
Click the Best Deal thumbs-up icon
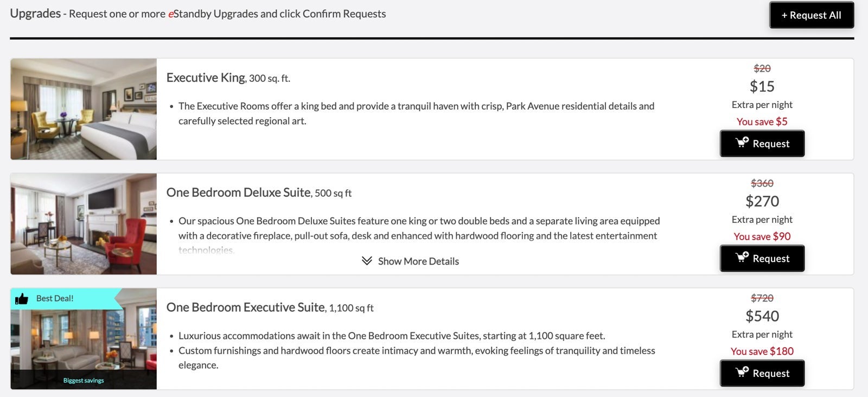point(22,299)
